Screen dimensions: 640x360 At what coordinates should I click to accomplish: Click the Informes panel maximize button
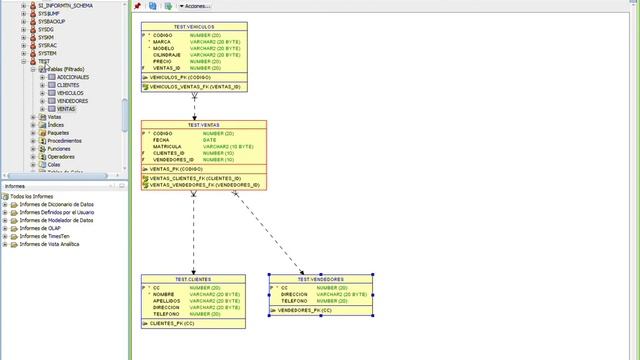121,186
